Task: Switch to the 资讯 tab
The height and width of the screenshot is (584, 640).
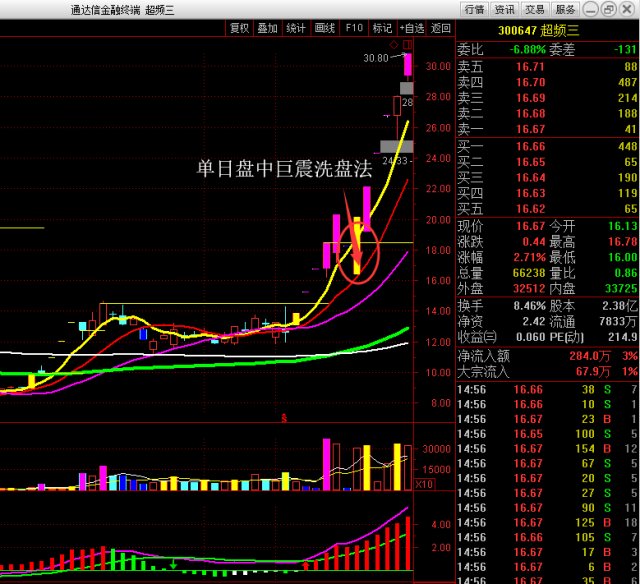Action: 504,9
